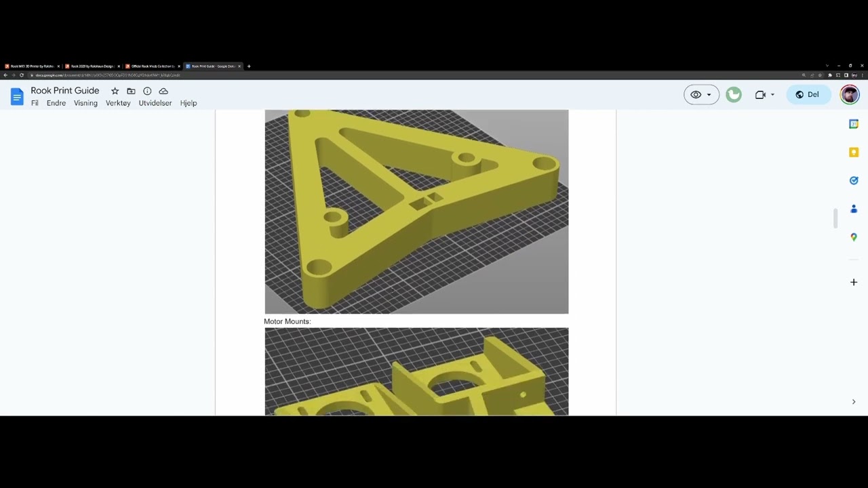Open Google Calendar in side panel
Screen dimensions: 868x488
(854, 124)
